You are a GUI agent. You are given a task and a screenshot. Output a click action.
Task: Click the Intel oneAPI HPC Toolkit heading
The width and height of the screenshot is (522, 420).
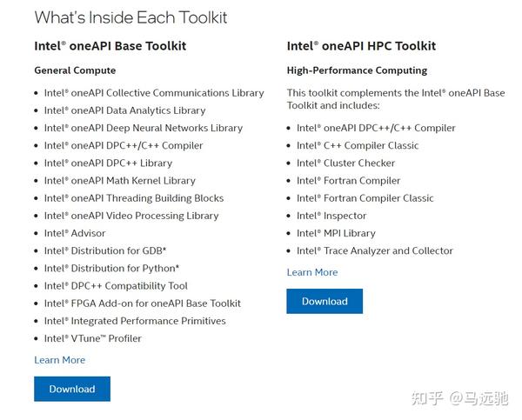[361, 46]
